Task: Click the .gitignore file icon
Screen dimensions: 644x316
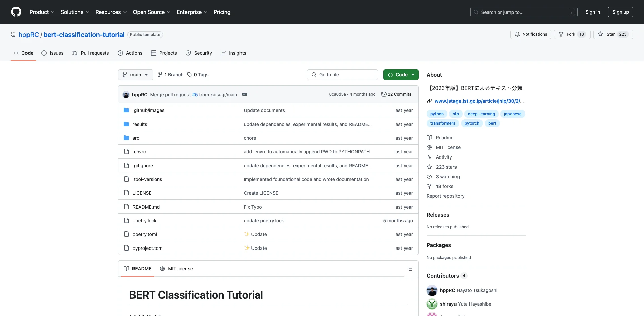Action: (x=126, y=165)
